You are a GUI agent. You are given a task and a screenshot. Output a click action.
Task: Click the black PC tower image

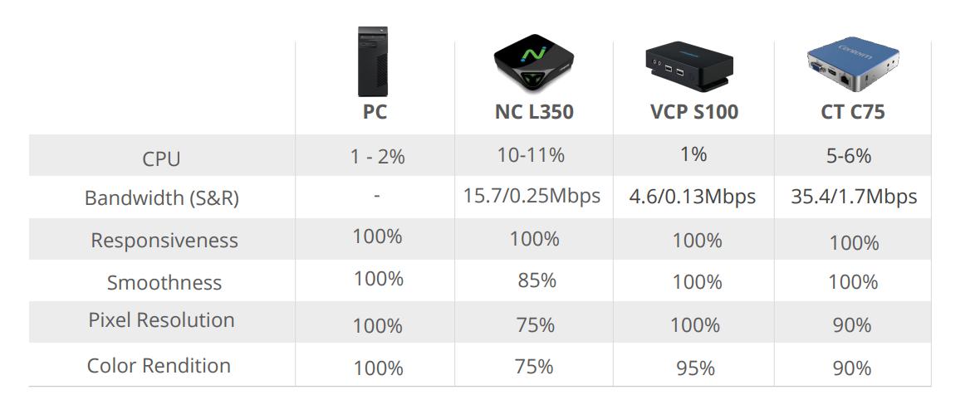tap(373, 61)
